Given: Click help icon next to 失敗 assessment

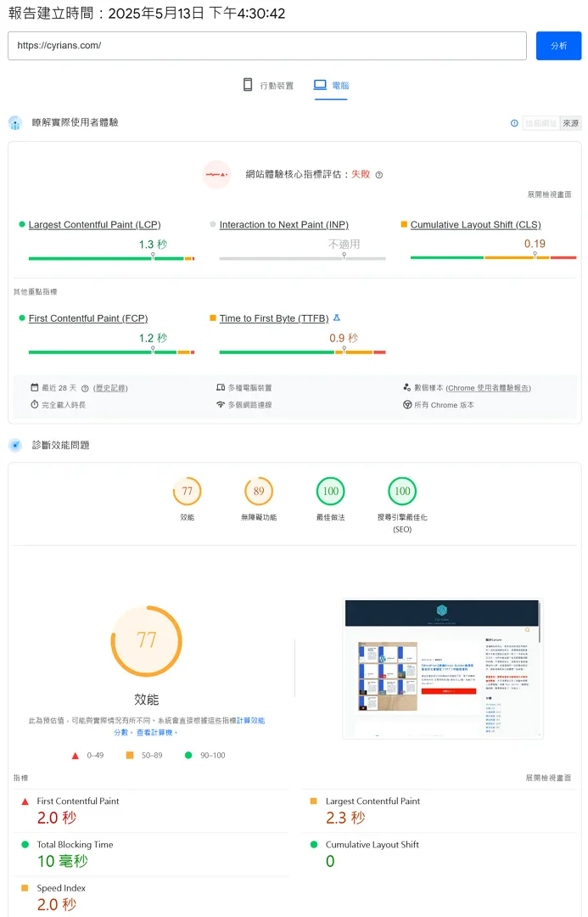Looking at the screenshot, I should coord(379,175).
